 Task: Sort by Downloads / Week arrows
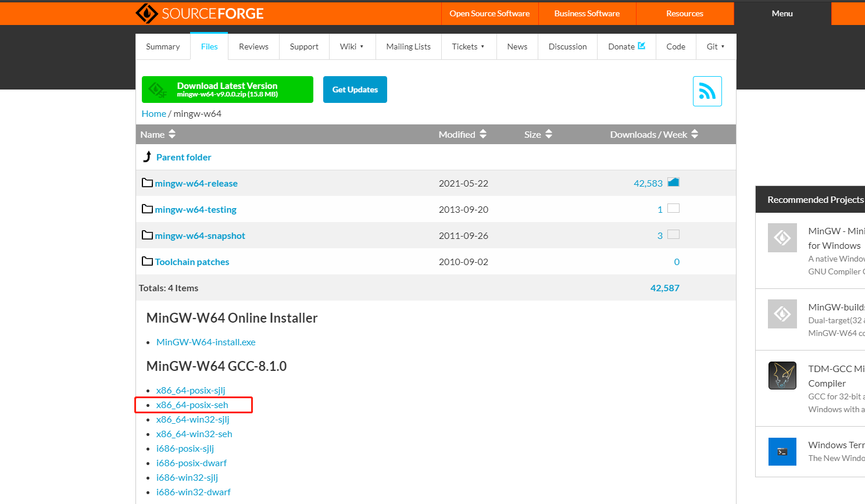coord(695,134)
